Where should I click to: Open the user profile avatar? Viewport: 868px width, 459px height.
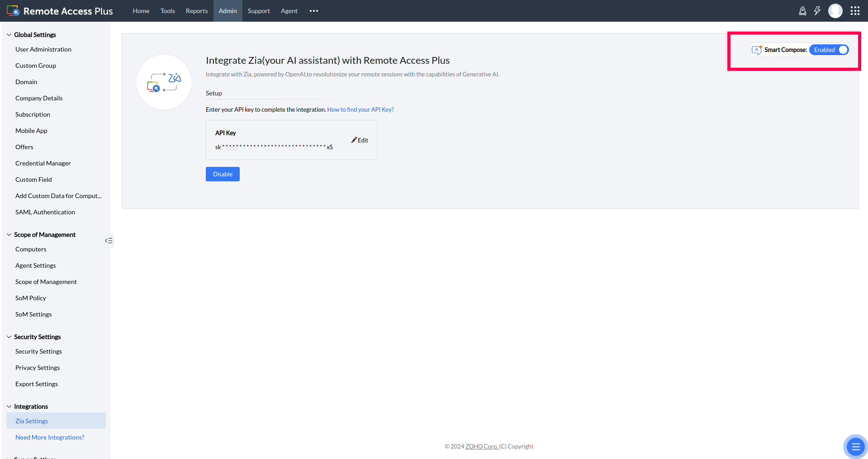coord(835,10)
